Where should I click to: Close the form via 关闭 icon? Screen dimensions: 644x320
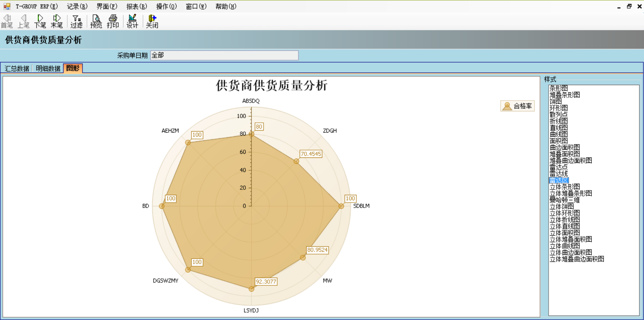pos(152,21)
